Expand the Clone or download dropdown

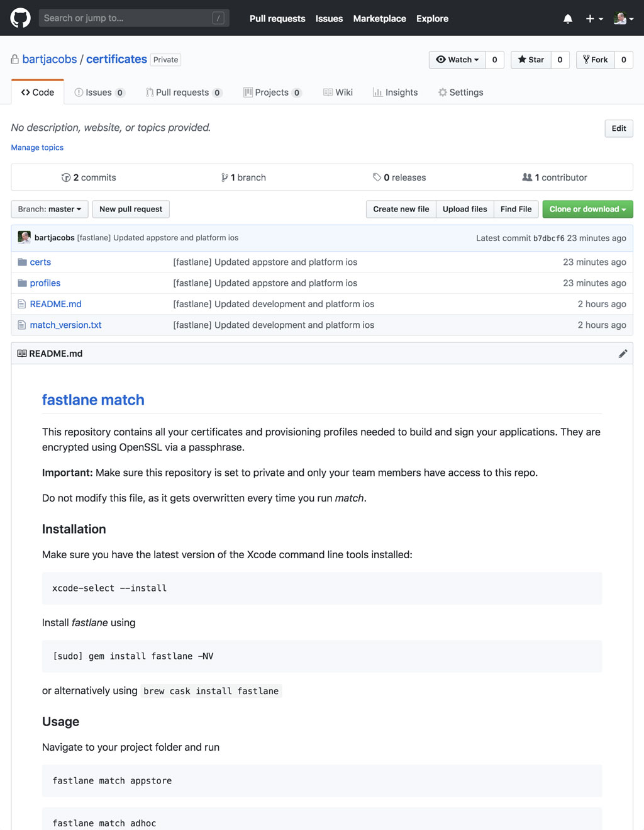point(587,209)
